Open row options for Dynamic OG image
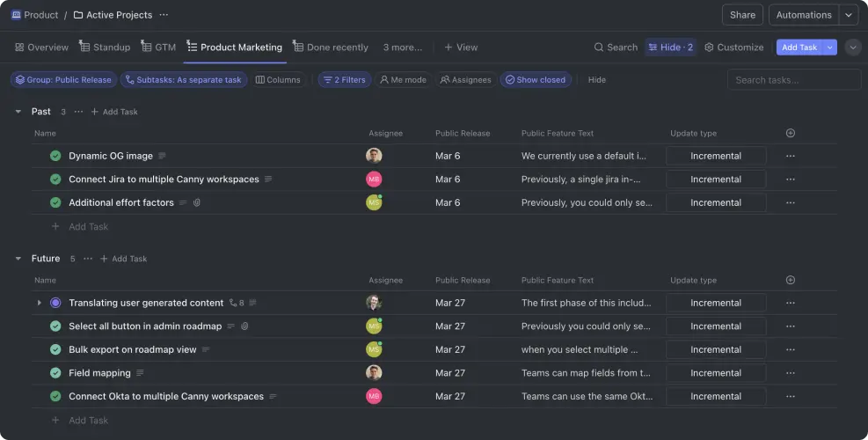 [791, 156]
